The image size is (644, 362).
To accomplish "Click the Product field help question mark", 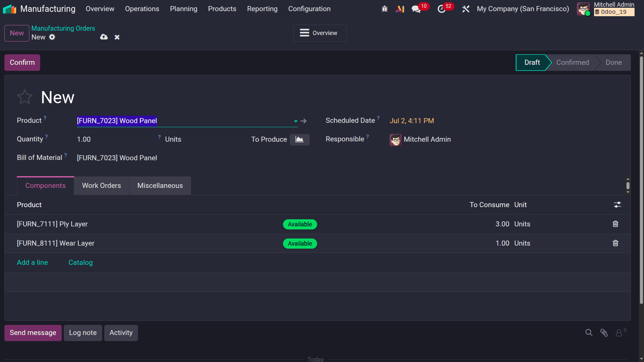I will tap(45, 118).
